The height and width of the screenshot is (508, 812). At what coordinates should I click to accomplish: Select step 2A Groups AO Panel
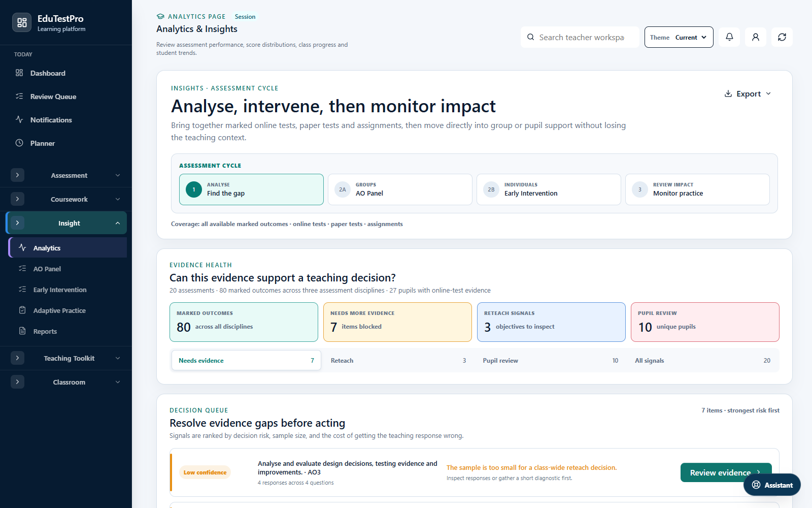[x=400, y=189]
